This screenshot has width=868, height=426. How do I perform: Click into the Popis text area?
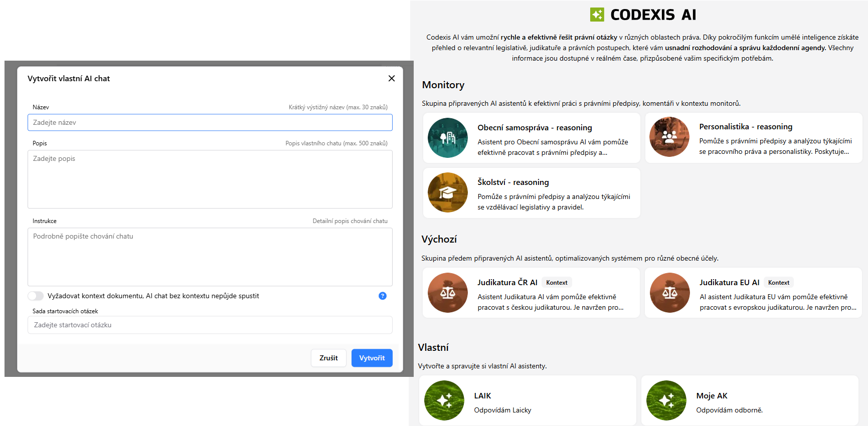(x=210, y=179)
